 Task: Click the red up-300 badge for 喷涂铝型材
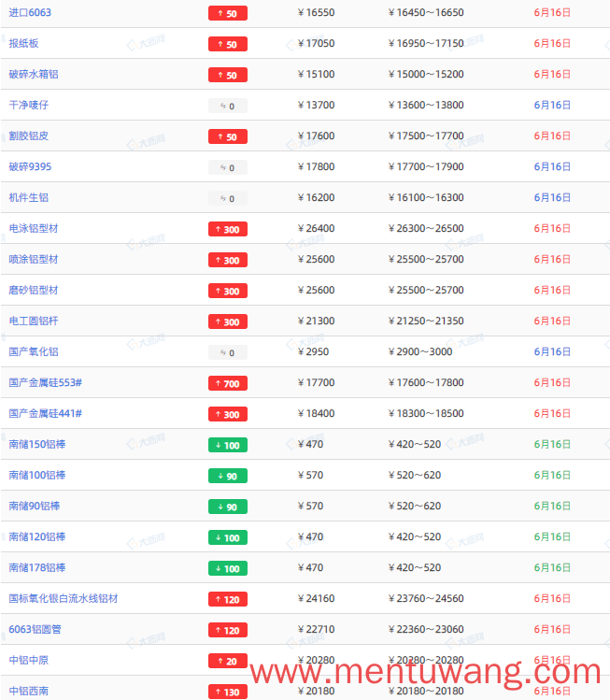click(x=228, y=260)
